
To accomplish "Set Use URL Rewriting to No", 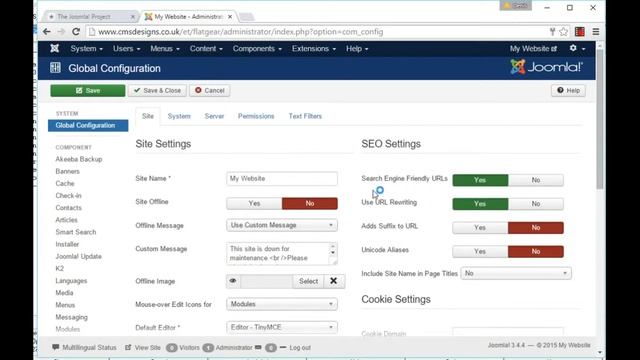I will 536,204.
